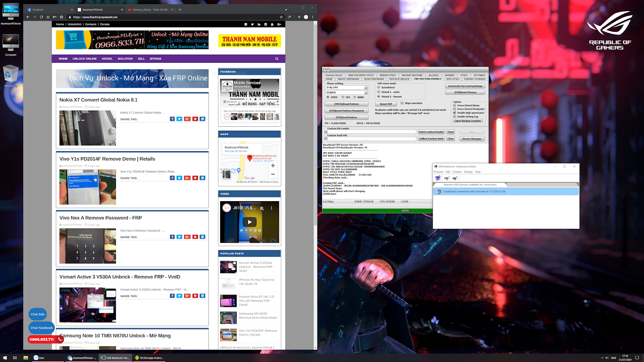Image resolution: width=644 pixels, height=362 pixels.
Task: Zoom in on the Google map widget
Action: 273,166
